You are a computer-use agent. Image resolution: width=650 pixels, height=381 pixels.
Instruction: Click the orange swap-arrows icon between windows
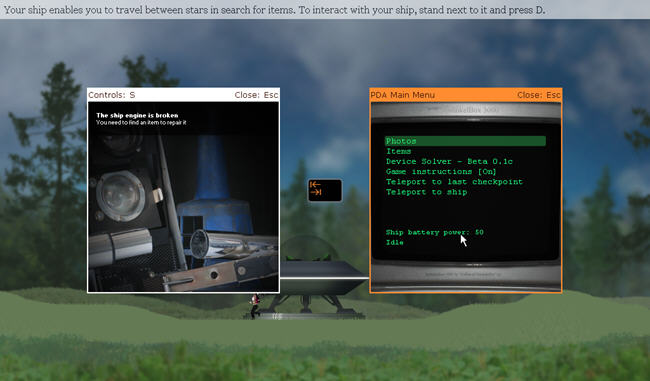coord(325,190)
